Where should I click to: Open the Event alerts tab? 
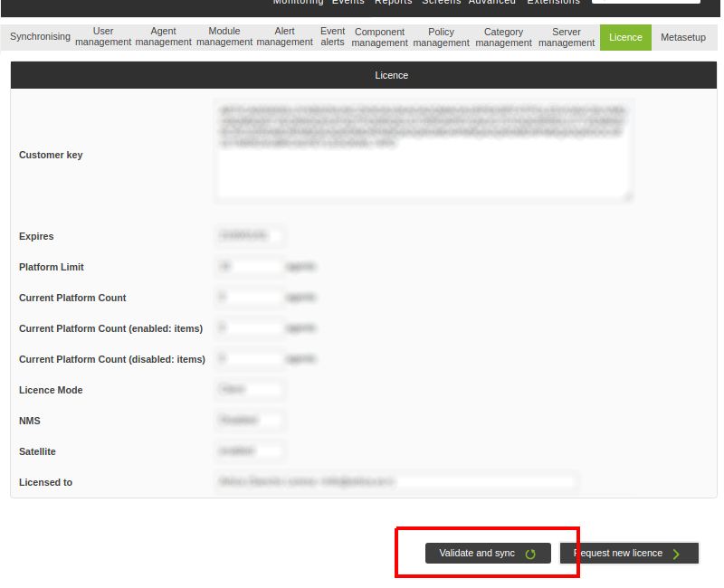[x=332, y=37]
